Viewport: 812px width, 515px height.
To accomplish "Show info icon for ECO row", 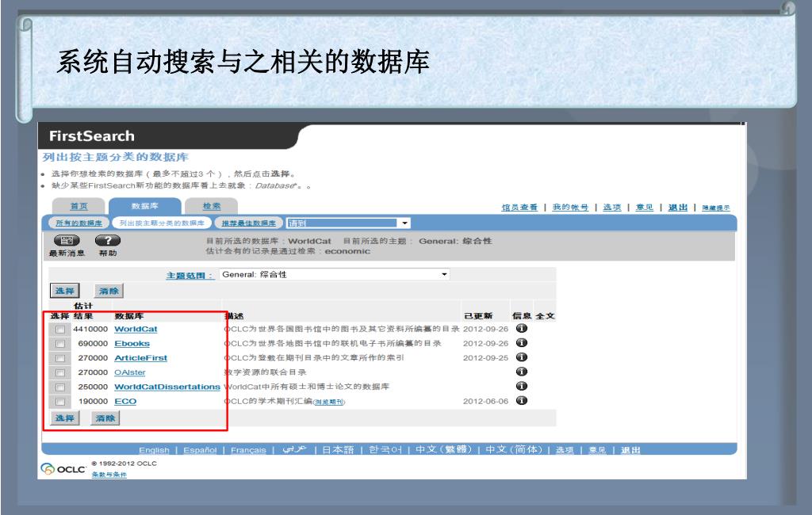I will pos(522,401).
